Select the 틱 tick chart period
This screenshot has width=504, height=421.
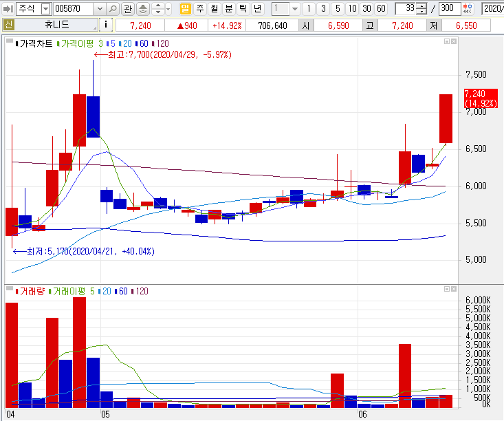[243, 8]
